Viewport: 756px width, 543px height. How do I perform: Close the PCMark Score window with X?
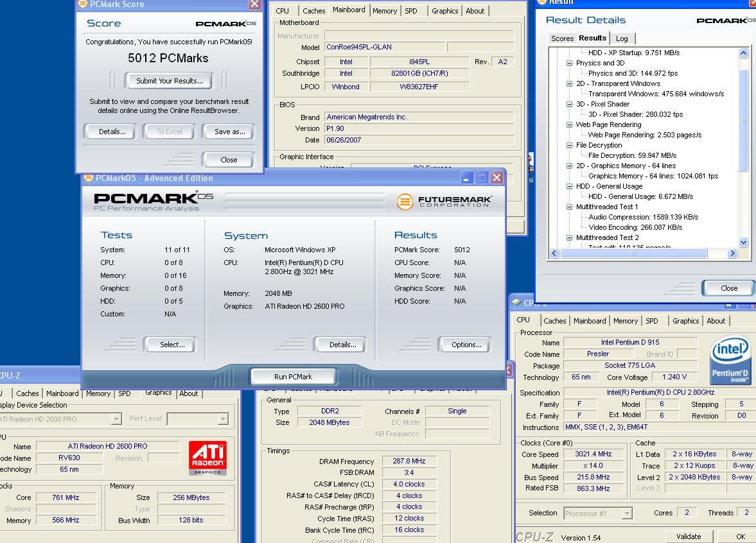[254, 4]
